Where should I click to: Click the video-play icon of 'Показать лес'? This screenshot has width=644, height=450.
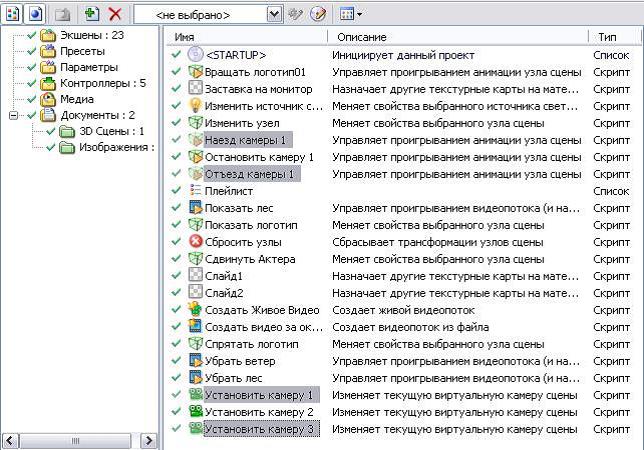pyautogui.click(x=196, y=207)
